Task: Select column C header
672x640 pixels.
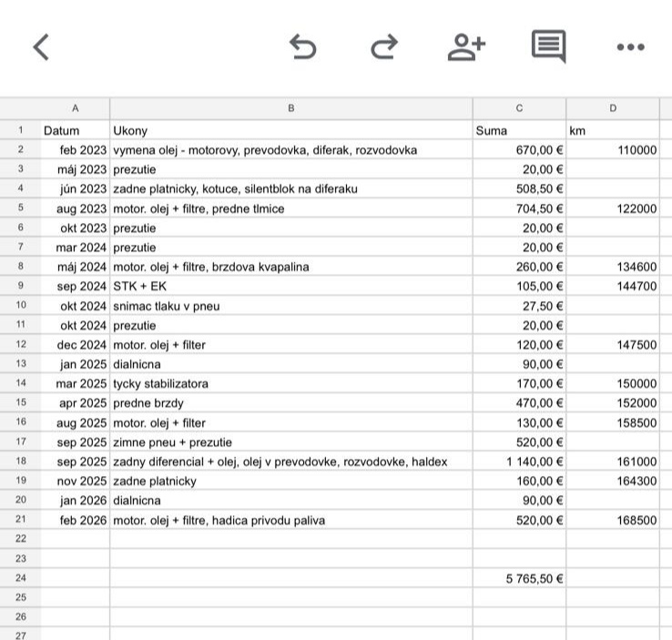Action: [519, 108]
